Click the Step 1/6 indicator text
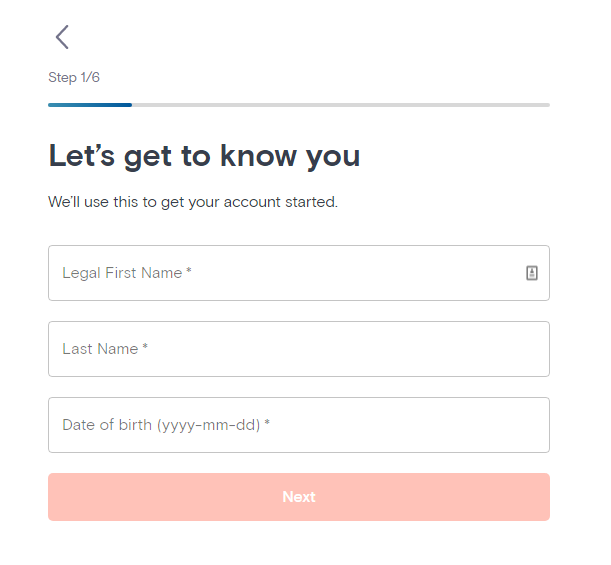Viewport: 611px width, 565px height. click(74, 78)
